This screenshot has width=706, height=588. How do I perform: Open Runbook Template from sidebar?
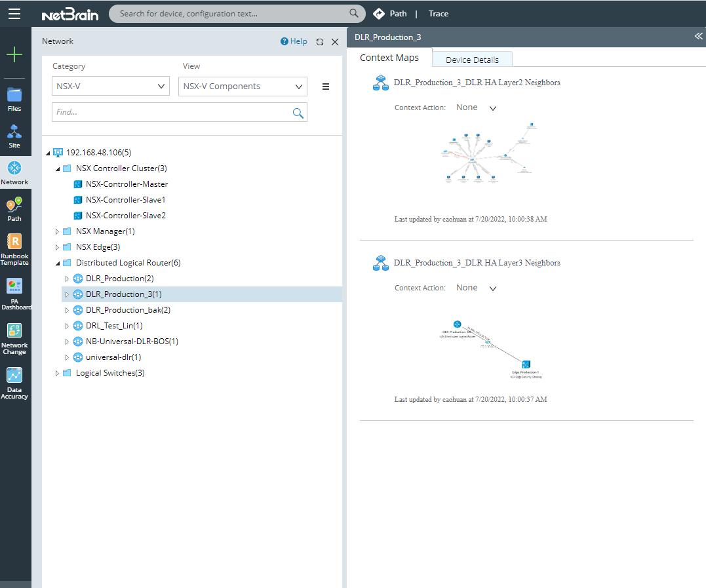(x=14, y=250)
